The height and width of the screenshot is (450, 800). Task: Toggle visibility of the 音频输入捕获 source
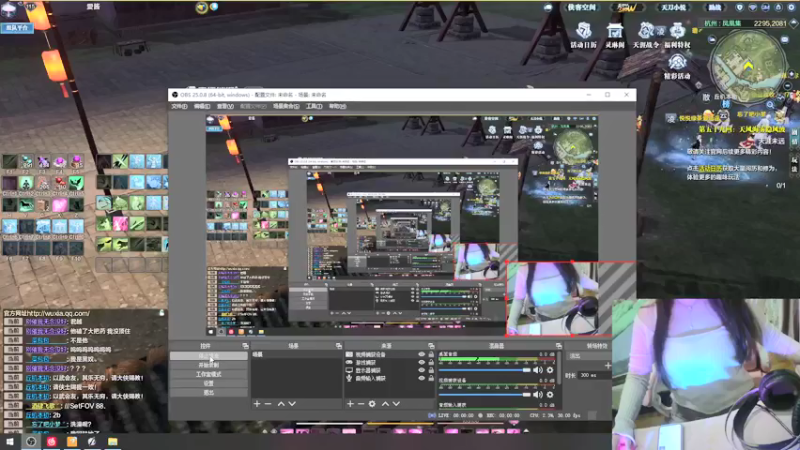421,379
